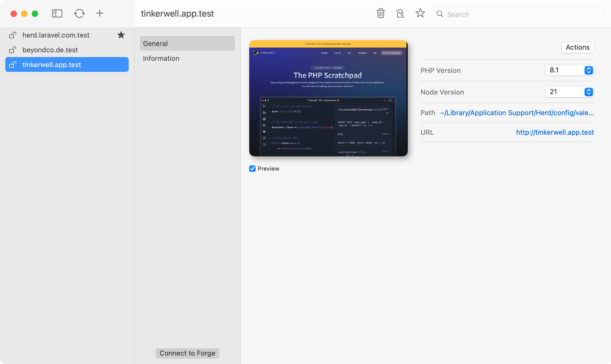The image size is (611, 364).
Task: Open the Actions menu button
Action: [x=577, y=48]
